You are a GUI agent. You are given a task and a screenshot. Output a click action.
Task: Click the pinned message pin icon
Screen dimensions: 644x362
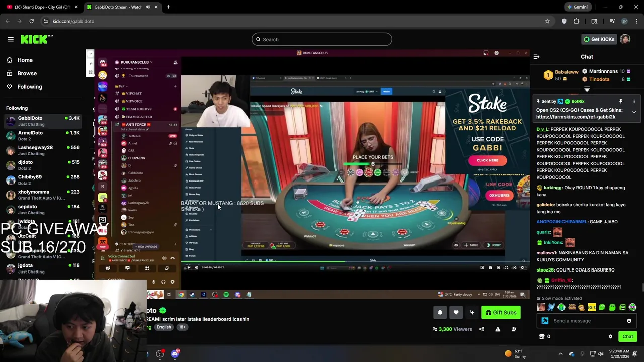tap(621, 102)
